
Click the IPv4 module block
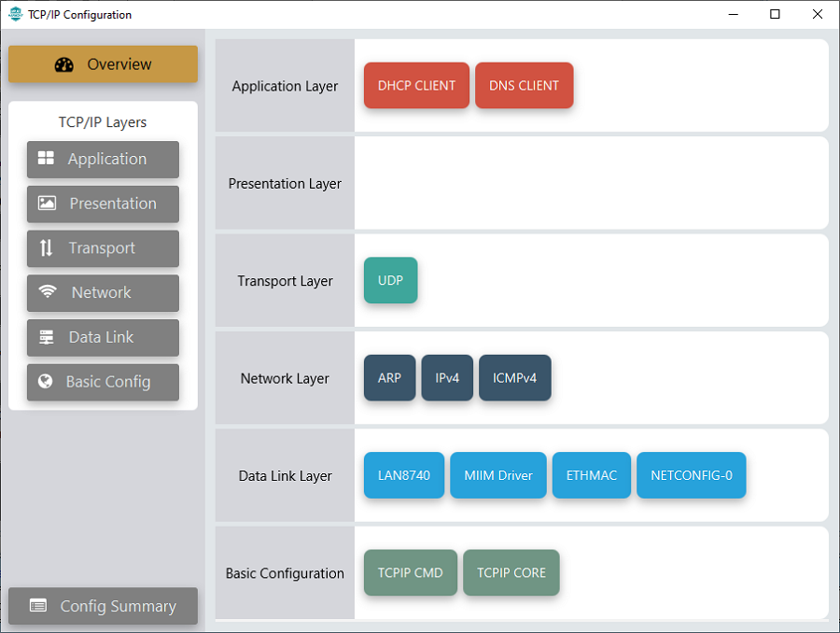447,378
